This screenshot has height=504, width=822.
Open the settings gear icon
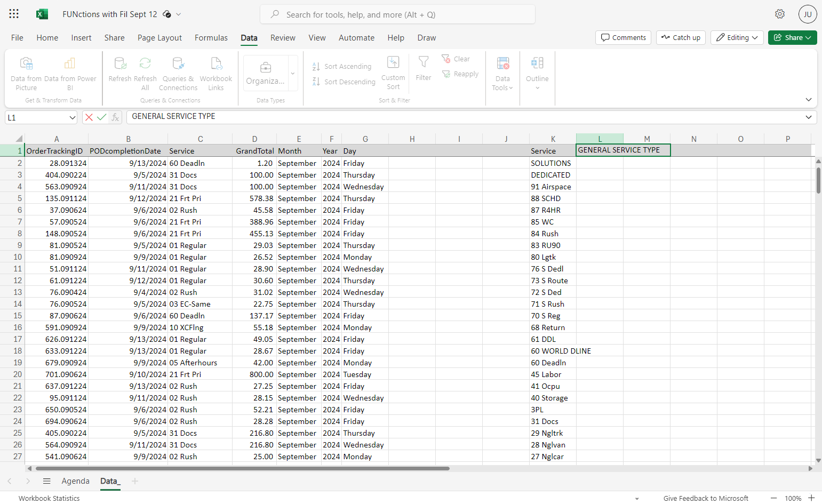780,14
